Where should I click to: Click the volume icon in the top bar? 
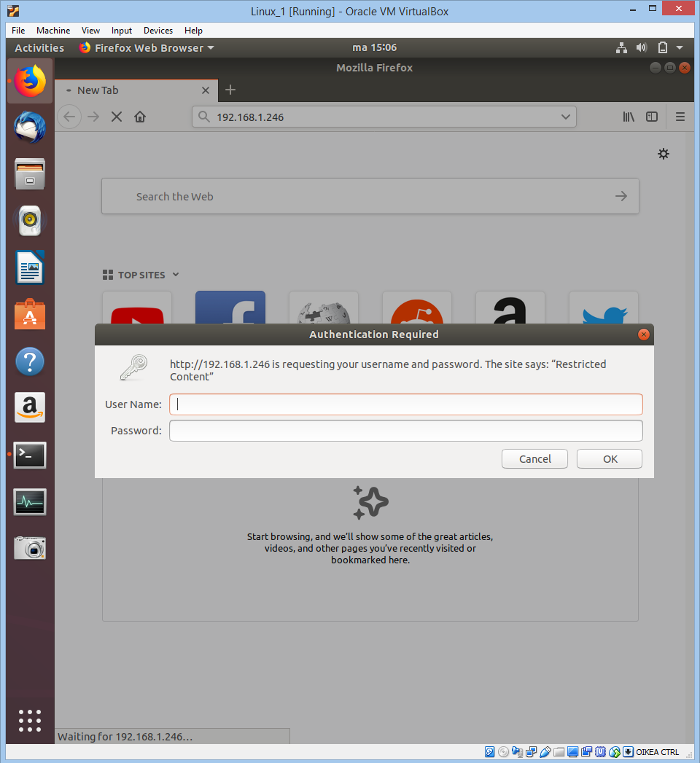click(x=641, y=47)
